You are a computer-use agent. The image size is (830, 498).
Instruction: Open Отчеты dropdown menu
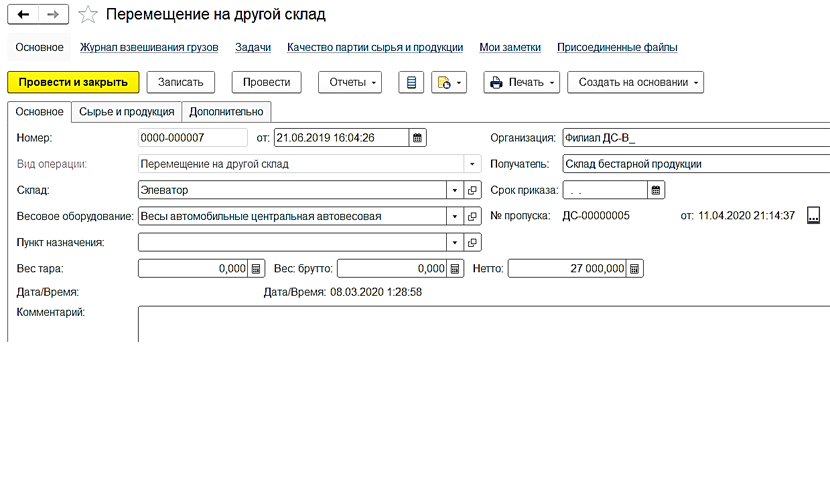pyautogui.click(x=350, y=83)
